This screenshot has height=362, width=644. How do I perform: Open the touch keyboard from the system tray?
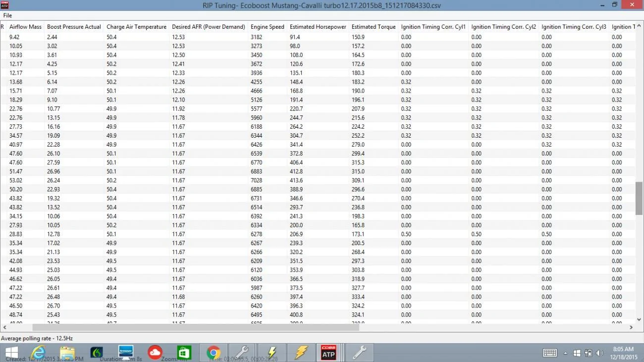(550, 353)
